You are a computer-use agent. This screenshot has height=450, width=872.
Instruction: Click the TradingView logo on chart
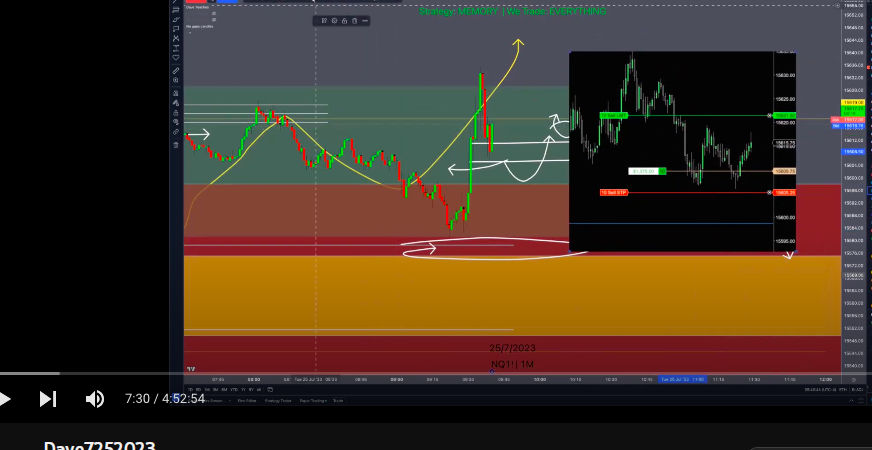(191, 369)
